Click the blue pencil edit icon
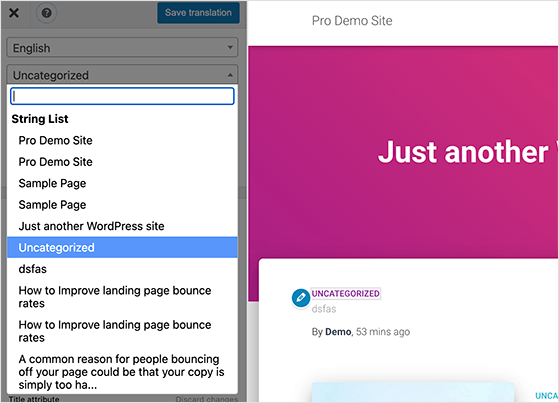The width and height of the screenshot is (559, 403). coord(301,297)
